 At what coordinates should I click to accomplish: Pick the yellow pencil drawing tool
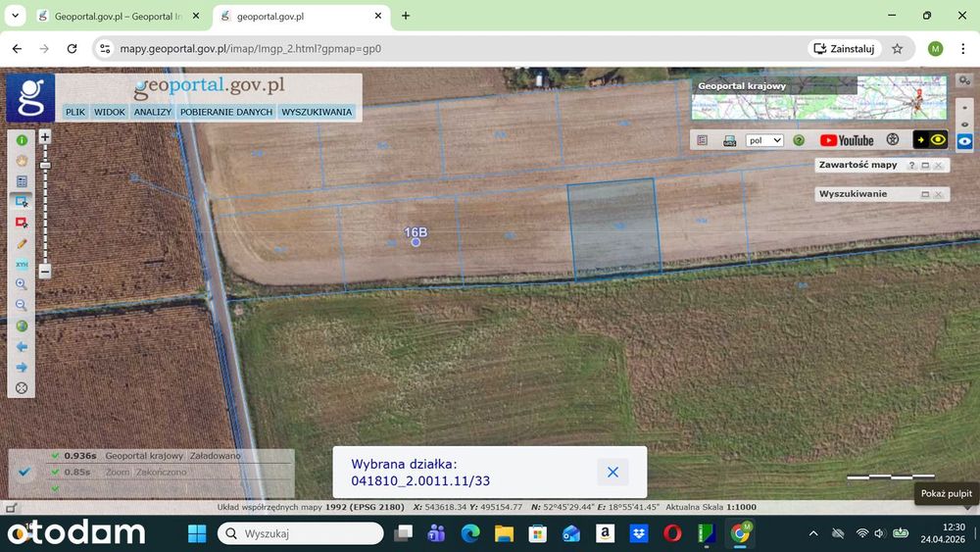pyautogui.click(x=22, y=243)
